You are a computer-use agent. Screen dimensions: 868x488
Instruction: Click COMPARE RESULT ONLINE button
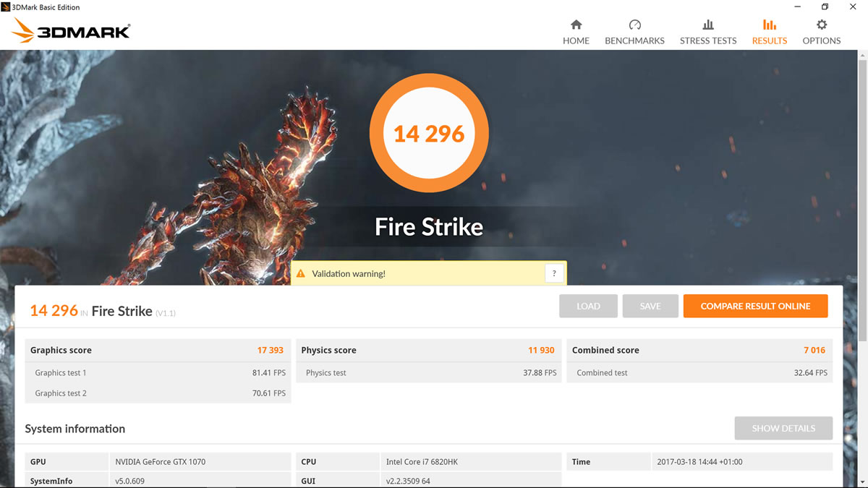(x=755, y=306)
